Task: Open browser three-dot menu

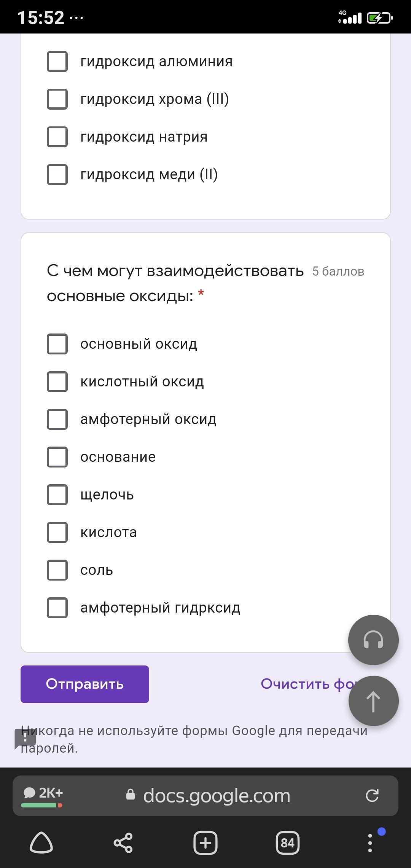Action: click(x=370, y=842)
